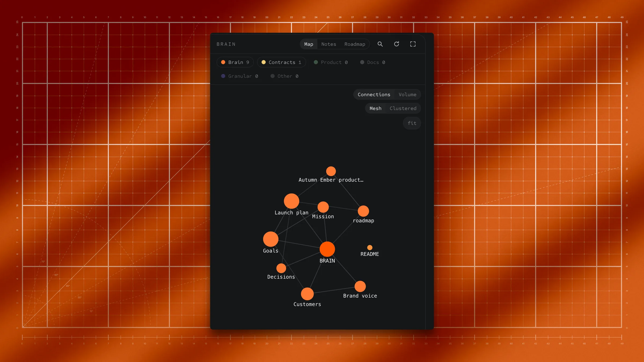Toggle the Other 0 category filter
644x362 pixels.
click(x=284, y=76)
